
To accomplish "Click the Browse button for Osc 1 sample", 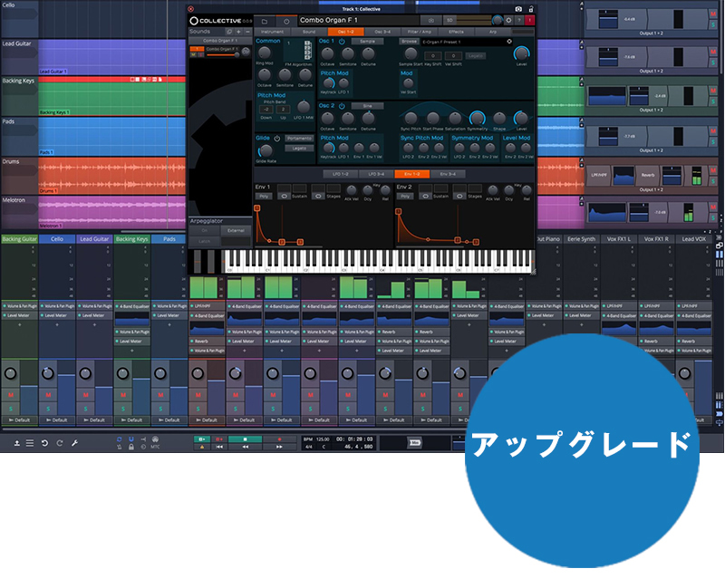I will pos(409,42).
